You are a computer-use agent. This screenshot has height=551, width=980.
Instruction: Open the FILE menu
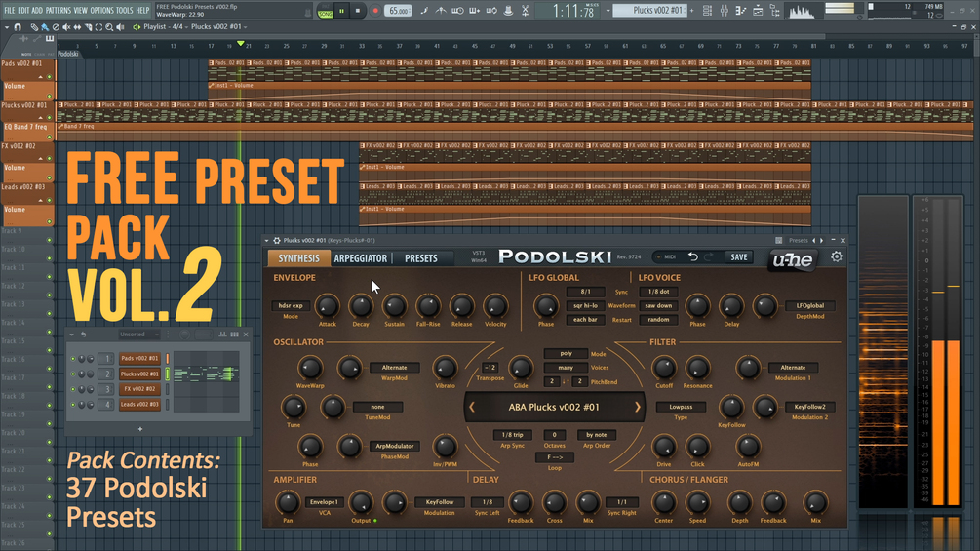pos(10,10)
